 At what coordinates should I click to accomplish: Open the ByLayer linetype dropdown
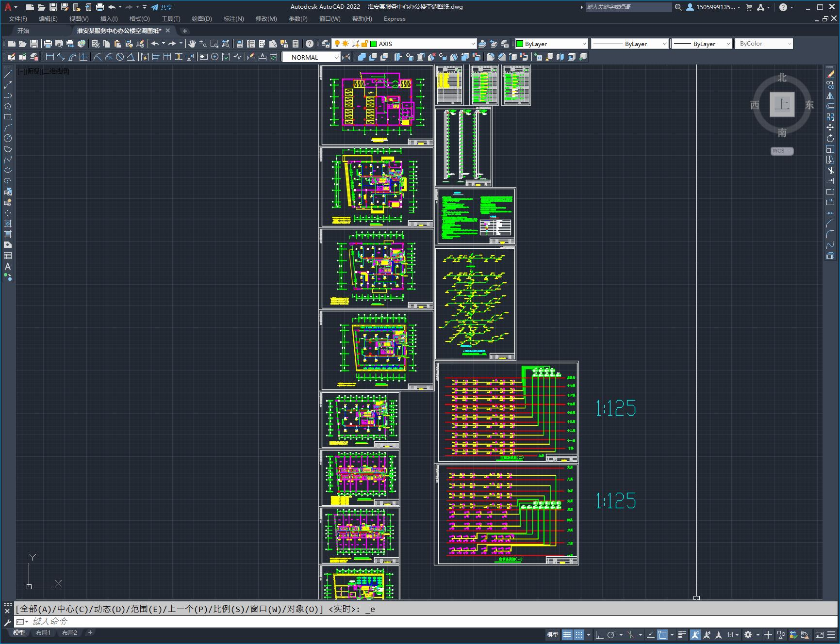tap(664, 44)
